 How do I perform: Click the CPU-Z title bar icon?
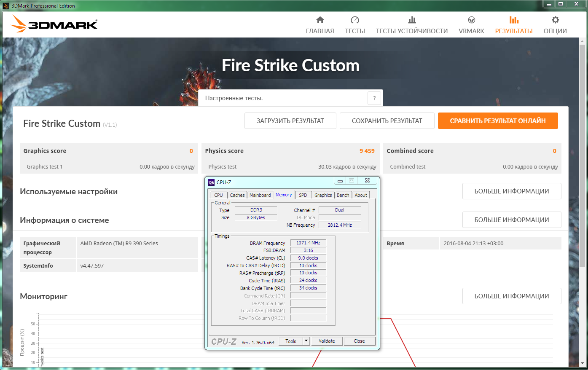(x=211, y=182)
